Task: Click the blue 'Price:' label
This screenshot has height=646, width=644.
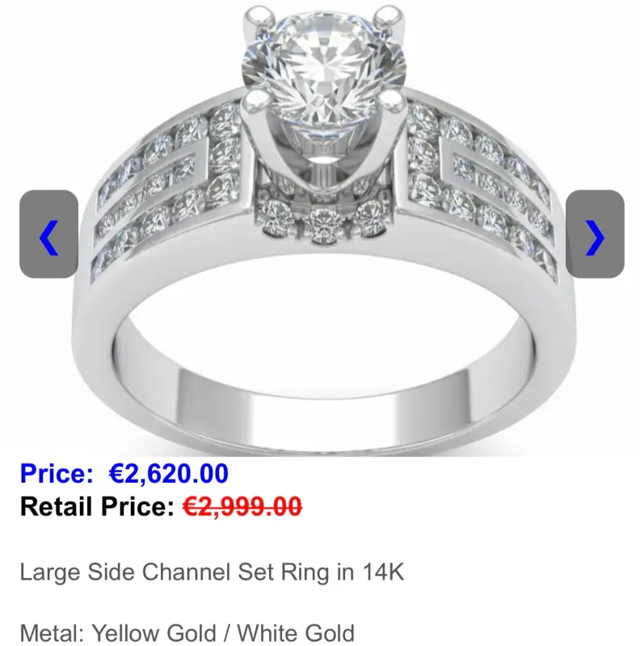Action: click(x=57, y=473)
